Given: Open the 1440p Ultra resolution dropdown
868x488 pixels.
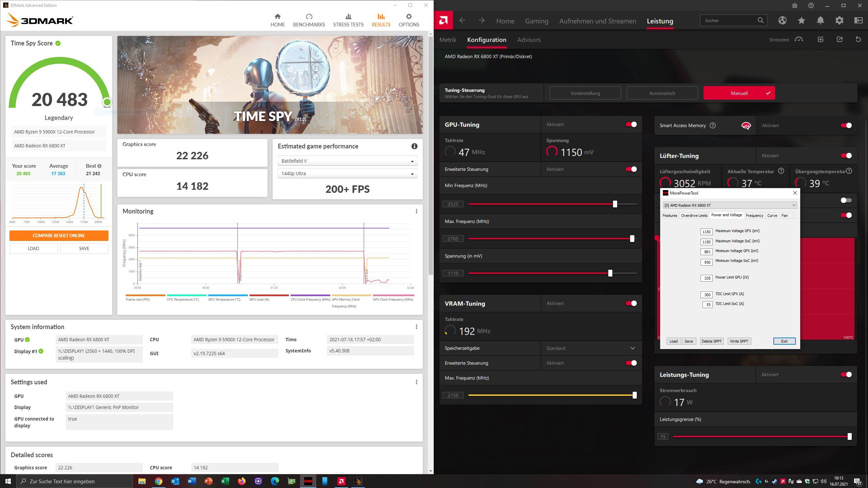Looking at the screenshot, I should [347, 174].
